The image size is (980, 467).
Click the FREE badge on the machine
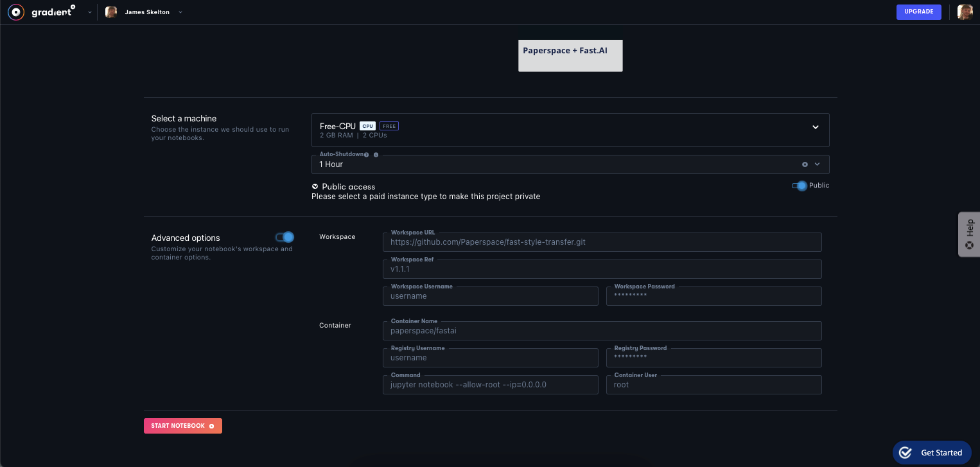coord(389,126)
